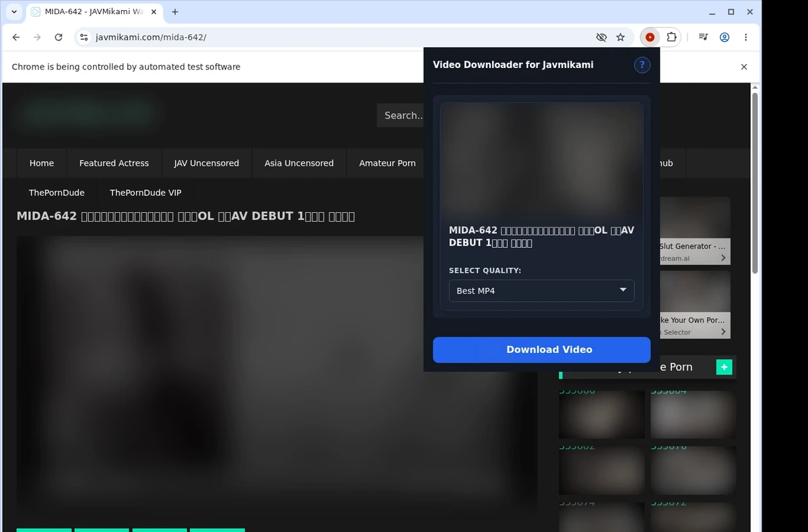
Task: Click the video preview thumbnail in popup
Action: 541,160
